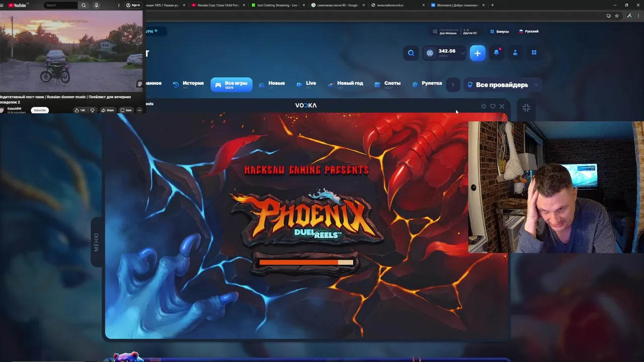Switch to the Google search browser tab
Viewport: 644px width, 362px height.
click(x=337, y=5)
